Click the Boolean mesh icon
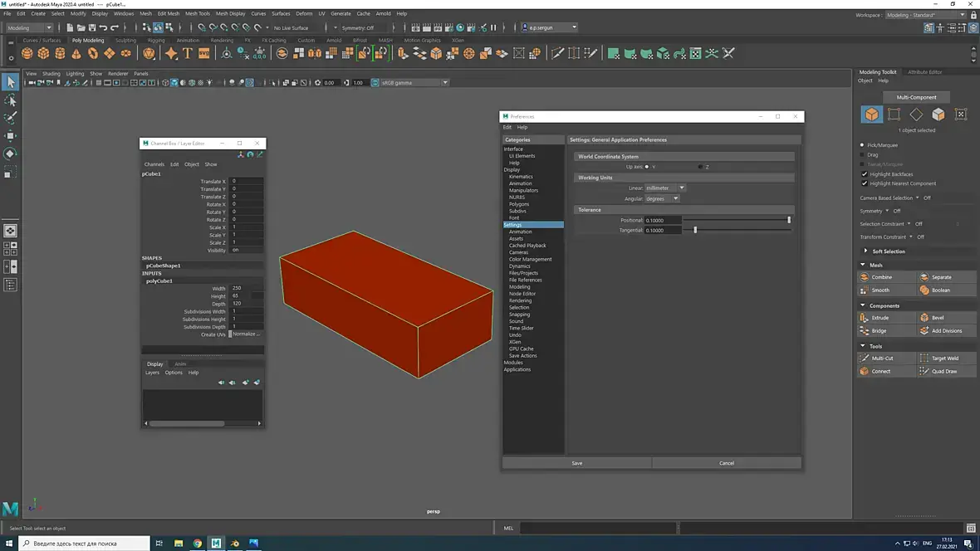Image resolution: width=980 pixels, height=551 pixels. click(x=924, y=290)
